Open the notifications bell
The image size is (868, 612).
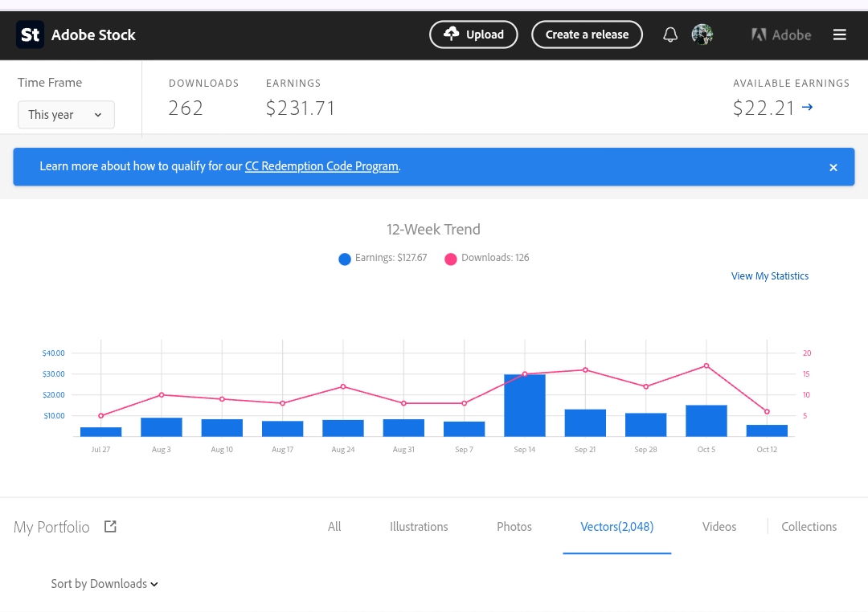669,35
